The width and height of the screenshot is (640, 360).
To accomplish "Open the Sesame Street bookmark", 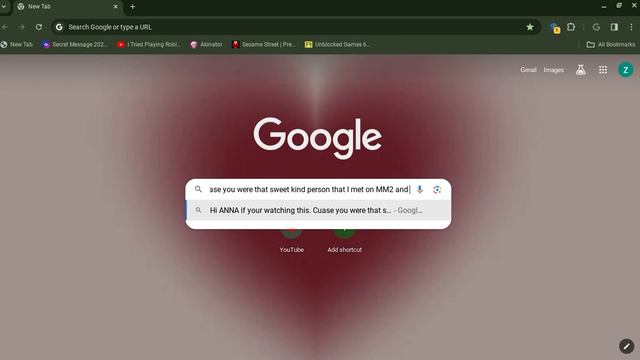I will (x=264, y=44).
